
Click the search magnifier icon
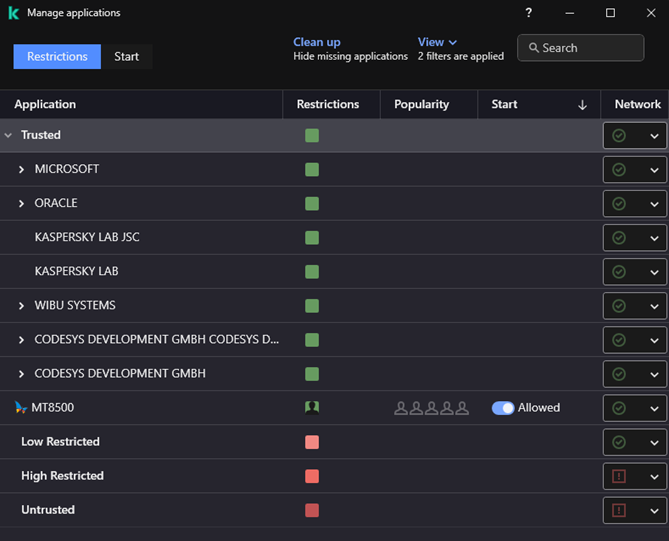point(533,48)
